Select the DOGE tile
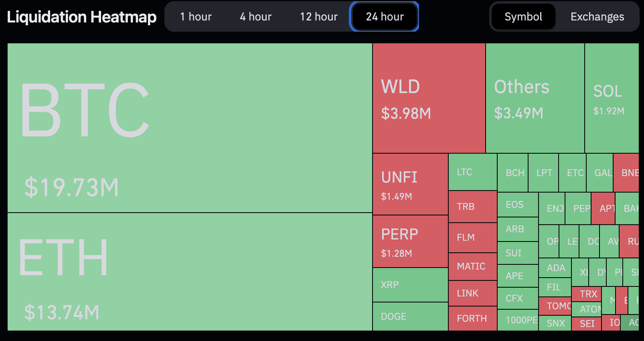The height and width of the screenshot is (341, 644). point(410,317)
